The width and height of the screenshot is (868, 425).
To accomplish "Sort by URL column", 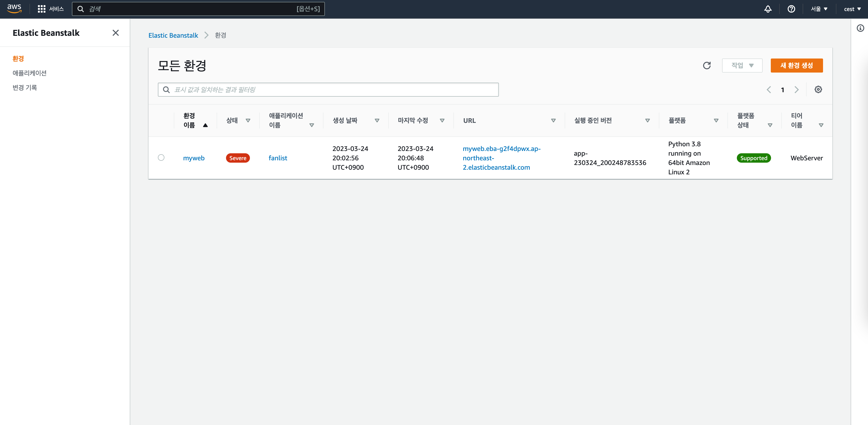I will [553, 121].
